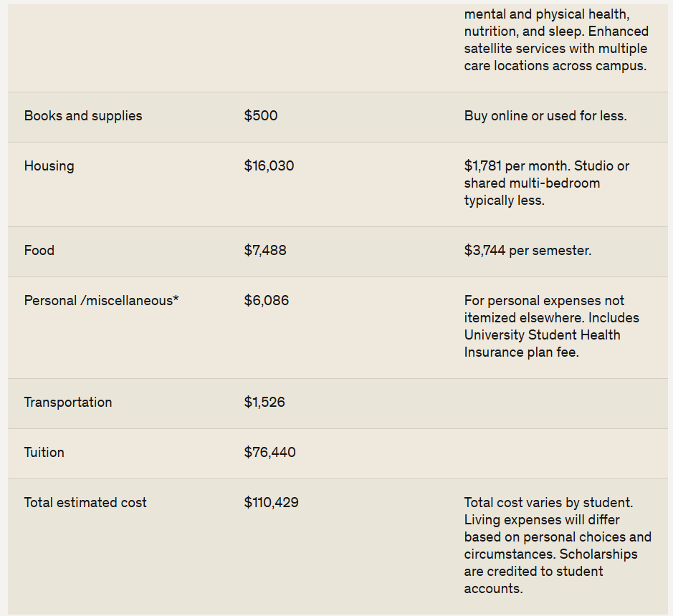This screenshot has width=673, height=616.
Task: Click the Personal /miscellaneous* label
Action: pos(101,301)
